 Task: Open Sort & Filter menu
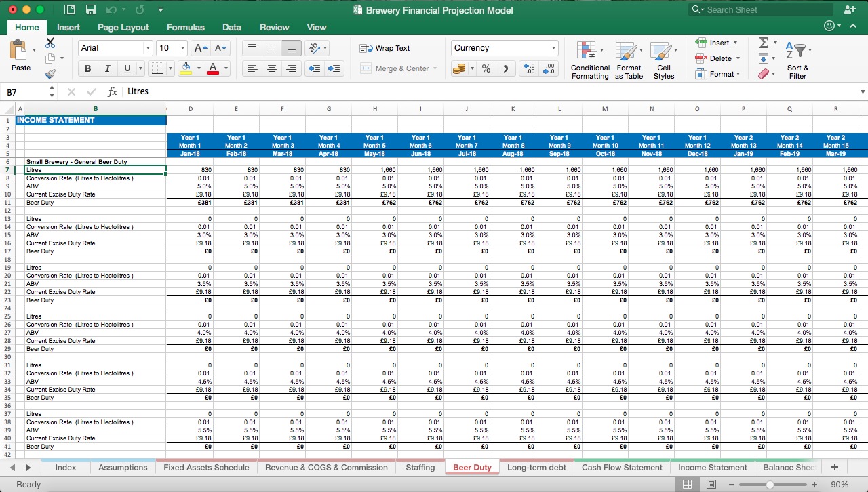click(797, 60)
